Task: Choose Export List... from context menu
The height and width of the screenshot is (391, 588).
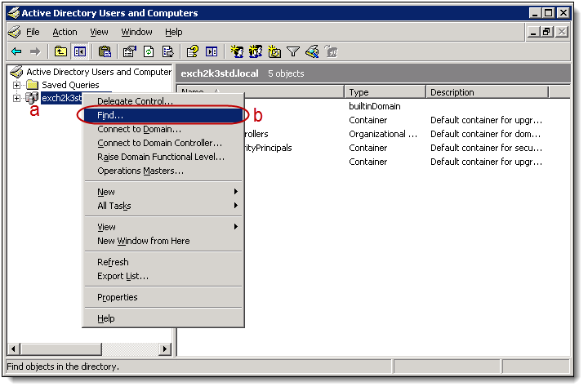Action: point(163,276)
